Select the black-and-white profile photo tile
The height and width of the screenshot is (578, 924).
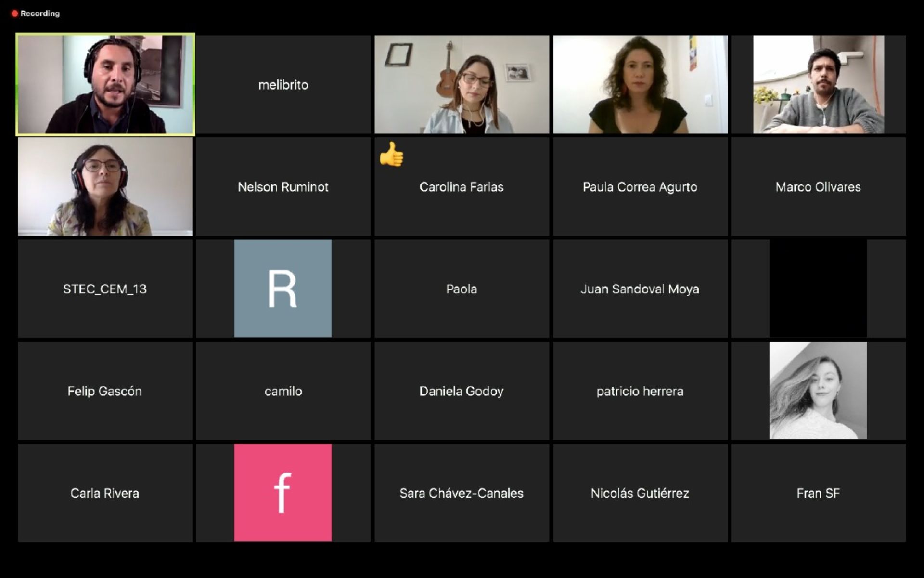coord(818,391)
